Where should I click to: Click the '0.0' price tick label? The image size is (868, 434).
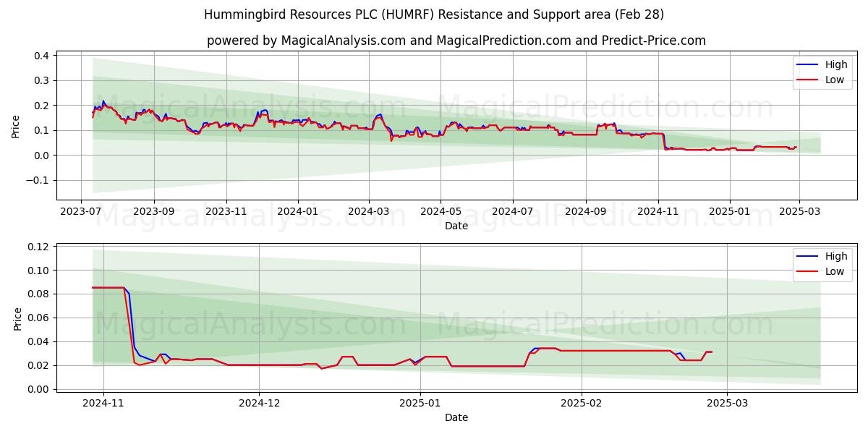(x=42, y=156)
